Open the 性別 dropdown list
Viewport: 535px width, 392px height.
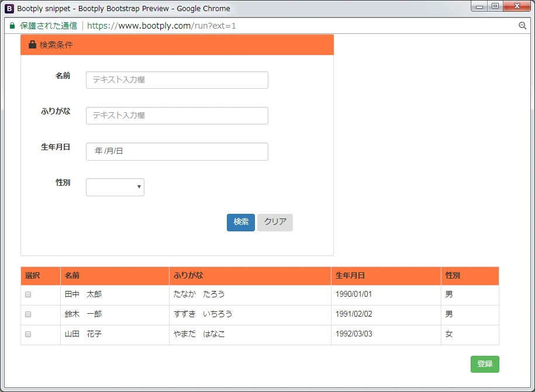tap(115, 187)
